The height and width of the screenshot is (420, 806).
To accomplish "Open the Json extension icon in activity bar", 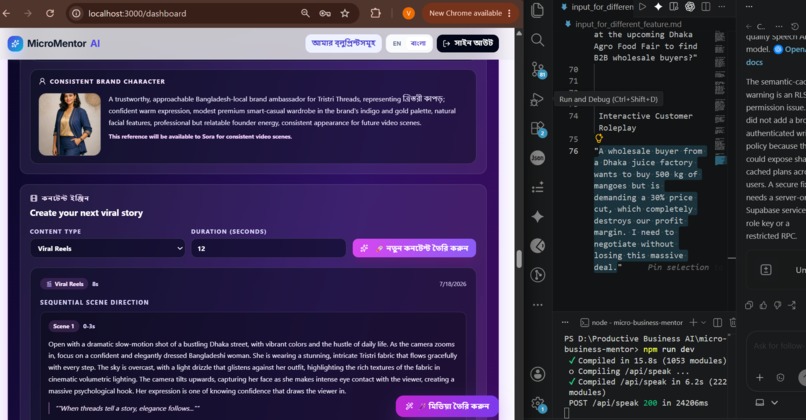I will (x=538, y=158).
